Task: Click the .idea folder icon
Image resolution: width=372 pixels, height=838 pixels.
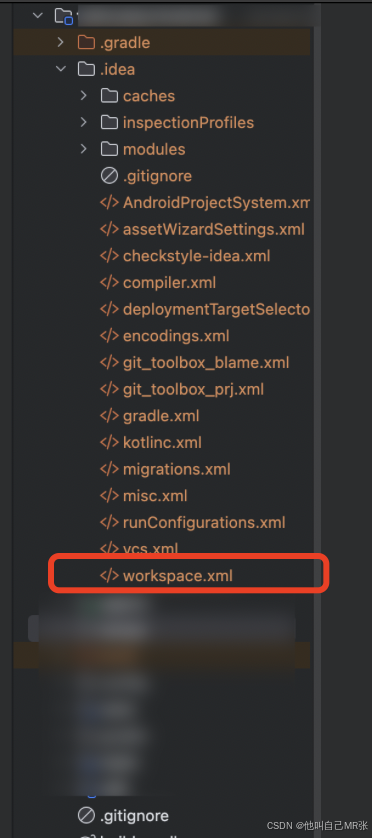Action: 86,69
